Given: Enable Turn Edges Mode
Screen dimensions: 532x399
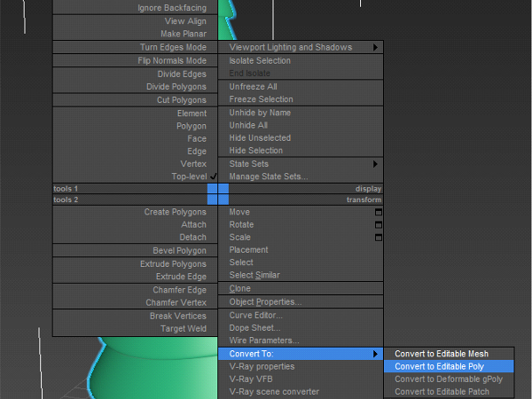Looking at the screenshot, I should tap(135, 47).
